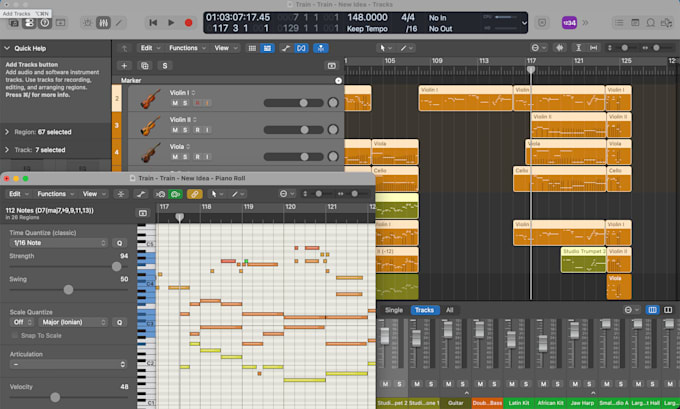Viewport: 680px width, 409px height.
Task: Open the Toolbar button next to Quick Help
Action: point(60,23)
